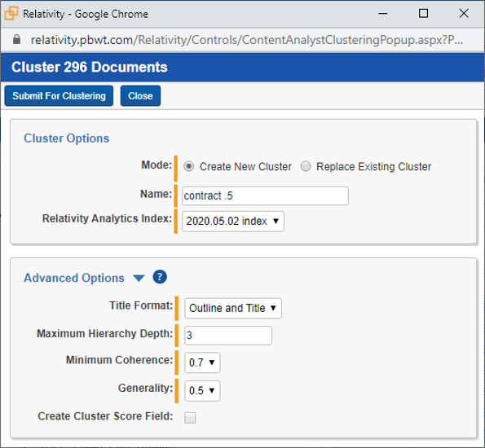This screenshot has height=448, width=485.
Task: Click the Maximum Hierarchy Depth field
Action: 228,335
